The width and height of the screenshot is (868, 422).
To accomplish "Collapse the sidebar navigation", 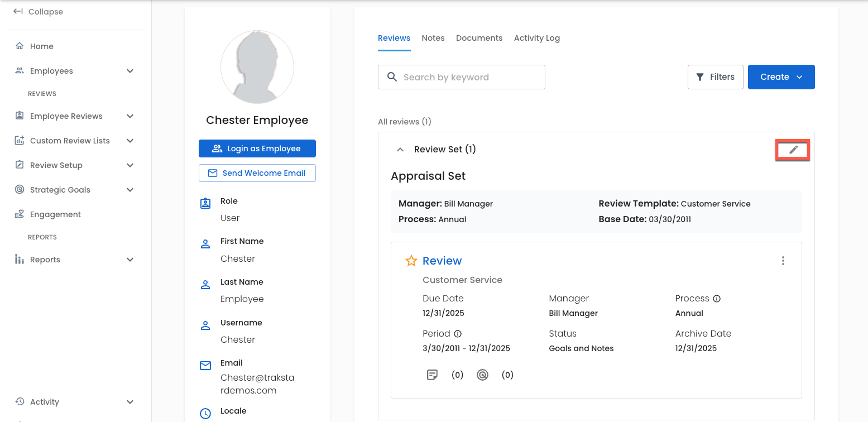I will [x=38, y=12].
